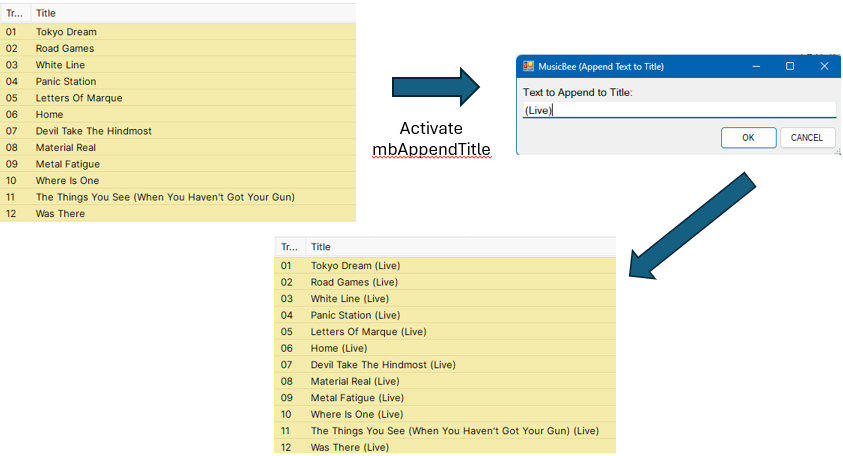Click the MusicBee app icon in dialog title bar

tap(528, 66)
